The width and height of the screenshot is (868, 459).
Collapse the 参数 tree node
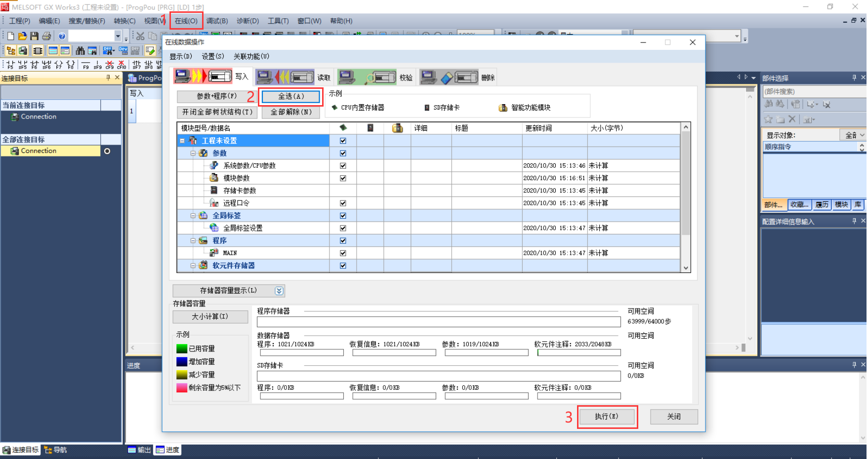pyautogui.click(x=192, y=153)
